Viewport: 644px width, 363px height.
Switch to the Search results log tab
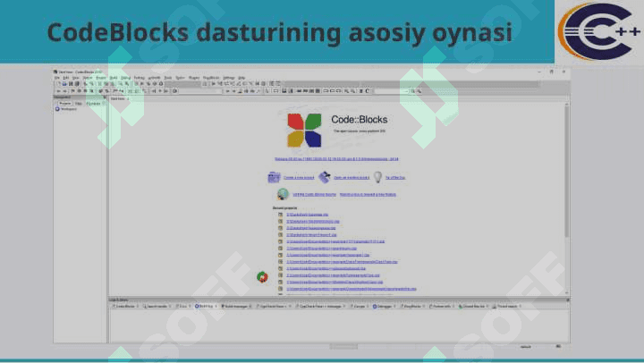pyautogui.click(x=157, y=306)
